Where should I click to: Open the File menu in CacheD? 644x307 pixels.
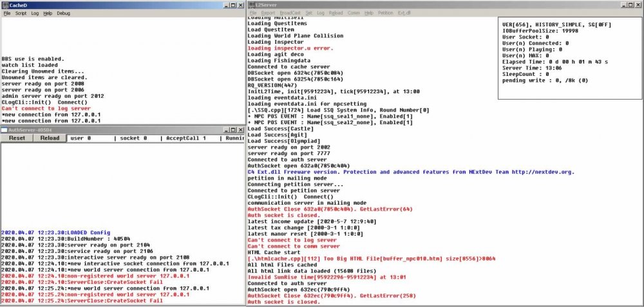[x=8, y=13]
